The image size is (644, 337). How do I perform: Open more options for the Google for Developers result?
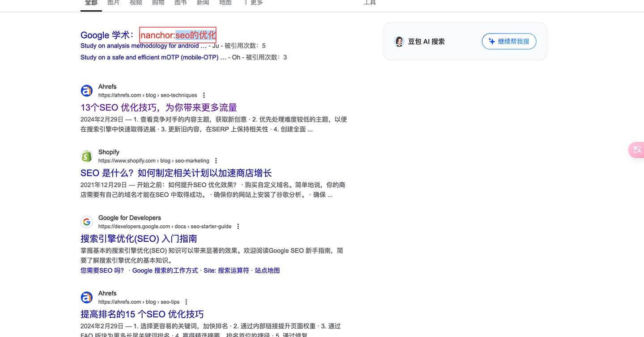coord(238,226)
